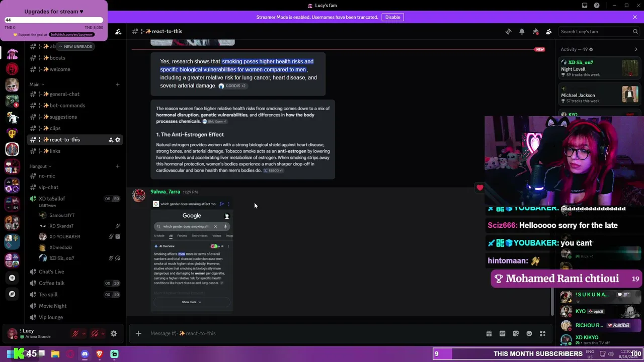Open the bs9chich.com support goal link
The width and height of the screenshot is (644, 362).
[71, 35]
